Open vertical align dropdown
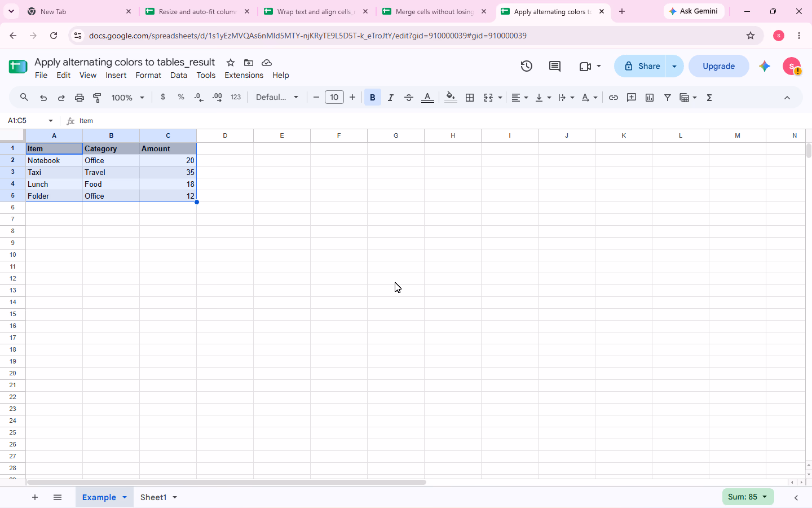Viewport: 812px width, 508px height. click(543, 98)
